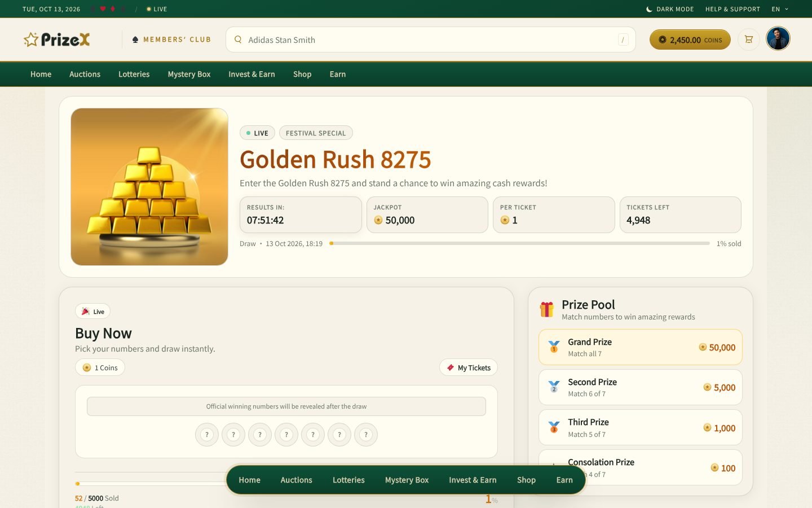The width and height of the screenshot is (812, 508).
Task: Click the 4,948 tickets left value
Action: tap(638, 220)
